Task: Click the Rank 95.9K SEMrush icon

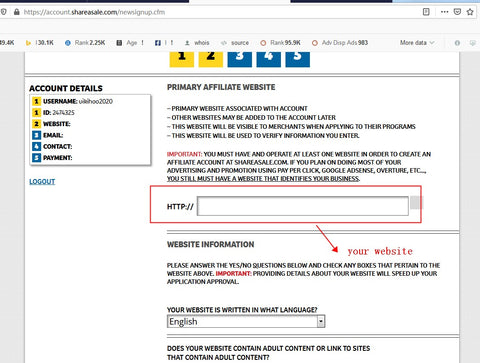Action: (x=263, y=43)
